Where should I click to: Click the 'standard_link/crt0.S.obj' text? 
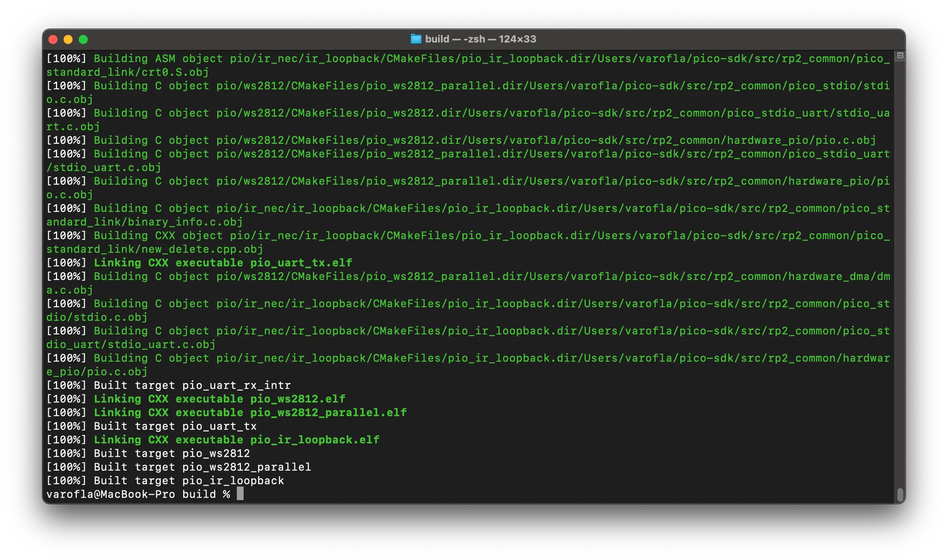pyautogui.click(x=127, y=72)
